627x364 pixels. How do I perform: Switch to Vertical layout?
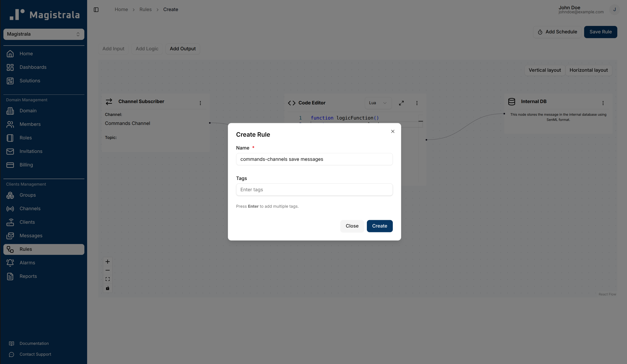click(545, 70)
